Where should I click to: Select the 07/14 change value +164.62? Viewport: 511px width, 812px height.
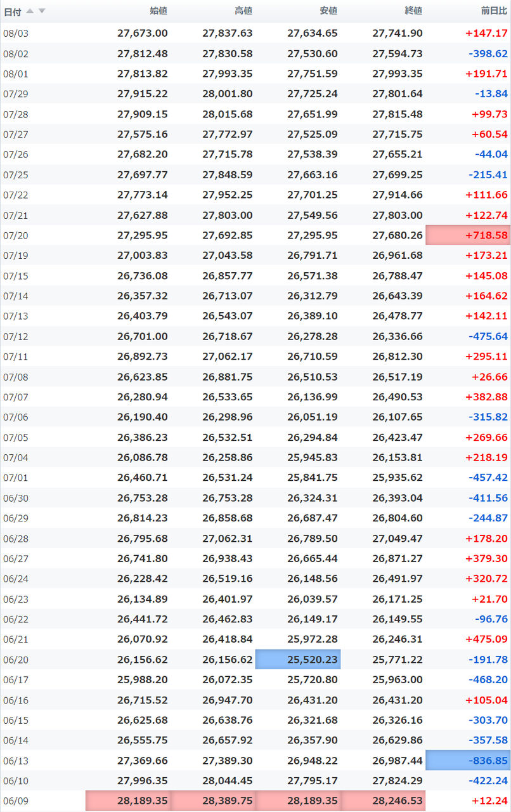click(487, 296)
